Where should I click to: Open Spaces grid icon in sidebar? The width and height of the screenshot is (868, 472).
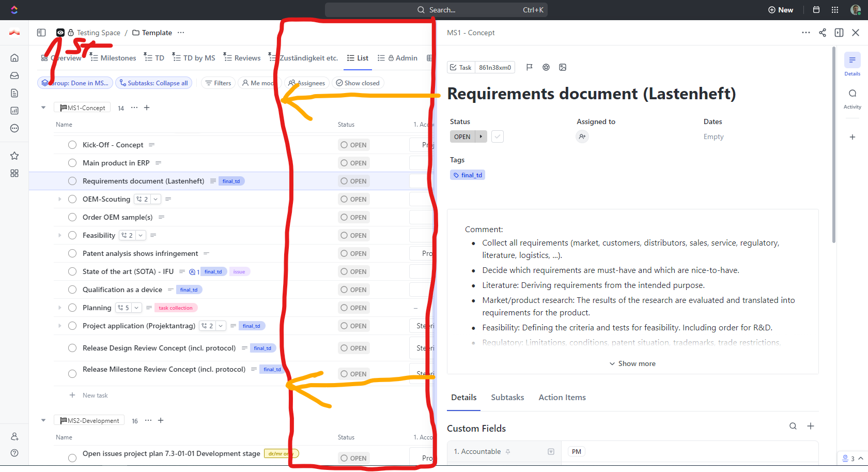point(14,173)
